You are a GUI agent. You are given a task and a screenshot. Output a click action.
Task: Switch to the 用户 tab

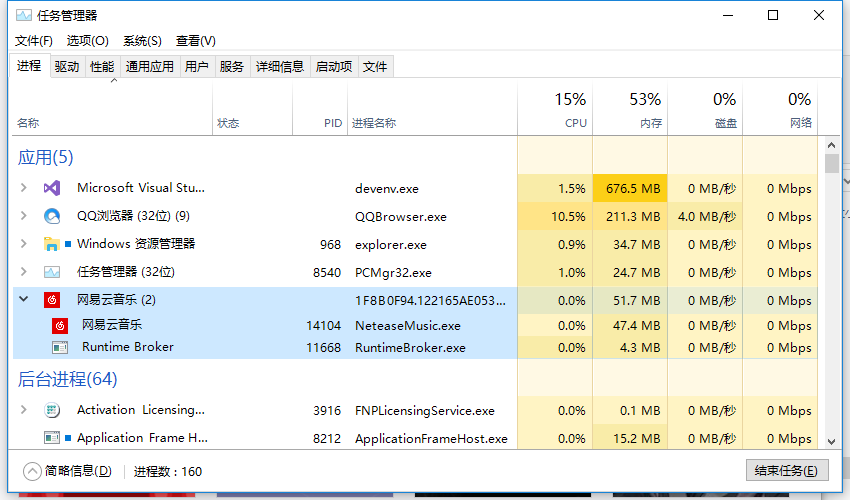tap(197, 67)
